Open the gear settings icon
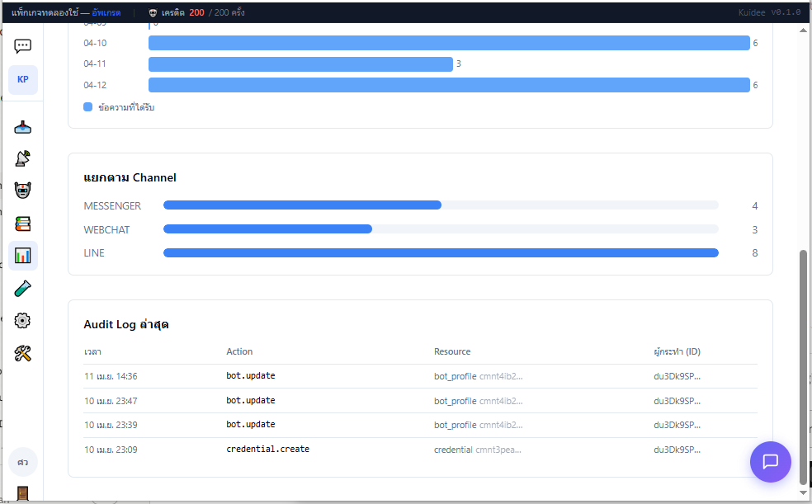The image size is (812, 504). [23, 321]
